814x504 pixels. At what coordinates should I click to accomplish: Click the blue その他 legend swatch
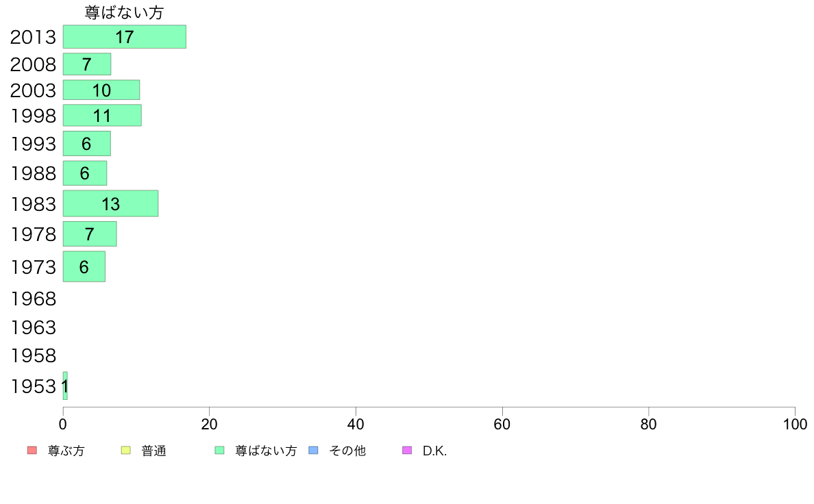pos(313,450)
